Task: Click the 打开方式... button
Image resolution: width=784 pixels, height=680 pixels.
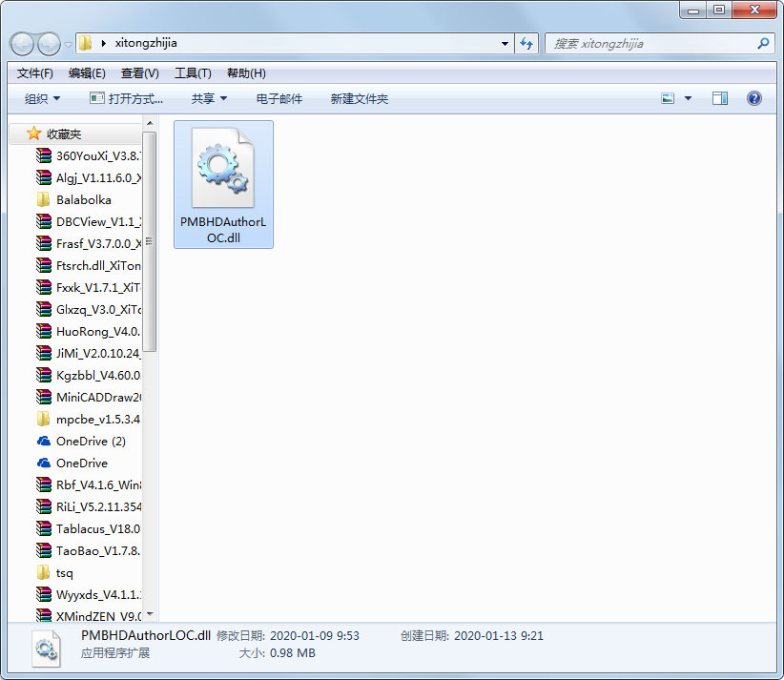Action: [127, 98]
